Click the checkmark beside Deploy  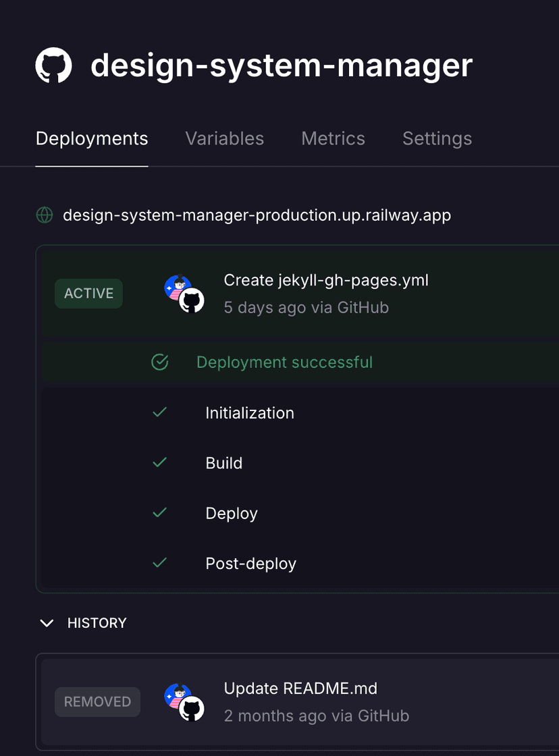point(159,513)
